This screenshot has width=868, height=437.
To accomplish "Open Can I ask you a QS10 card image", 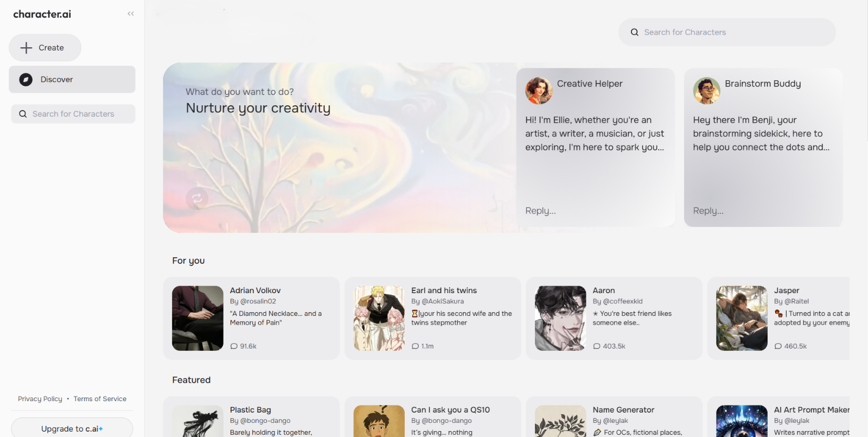I will coord(379,421).
